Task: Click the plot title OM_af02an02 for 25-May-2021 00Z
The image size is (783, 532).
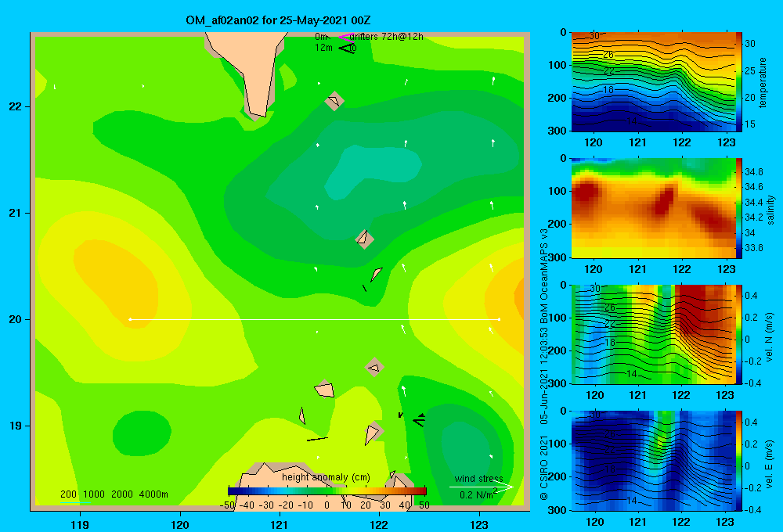Action: tap(278, 20)
